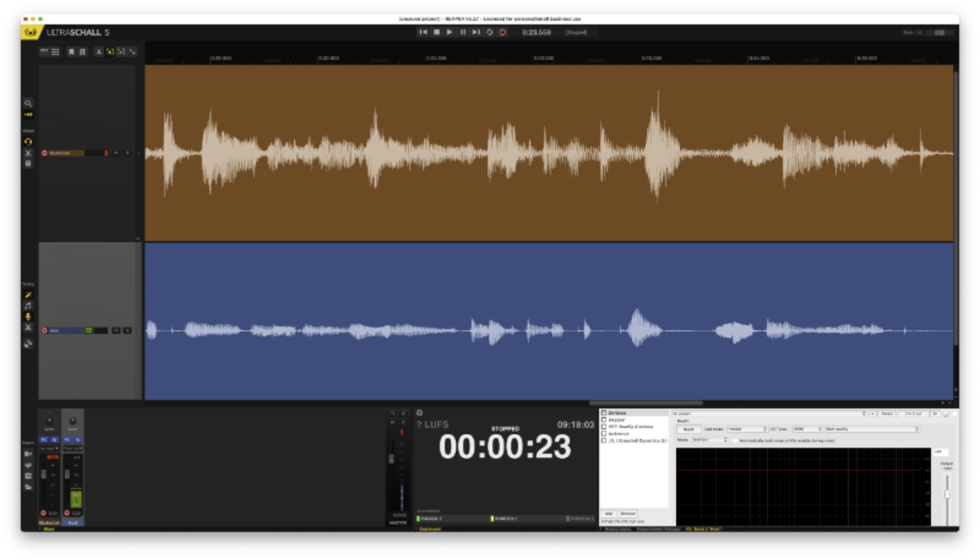Click the Ultraschall logo icon

(31, 32)
